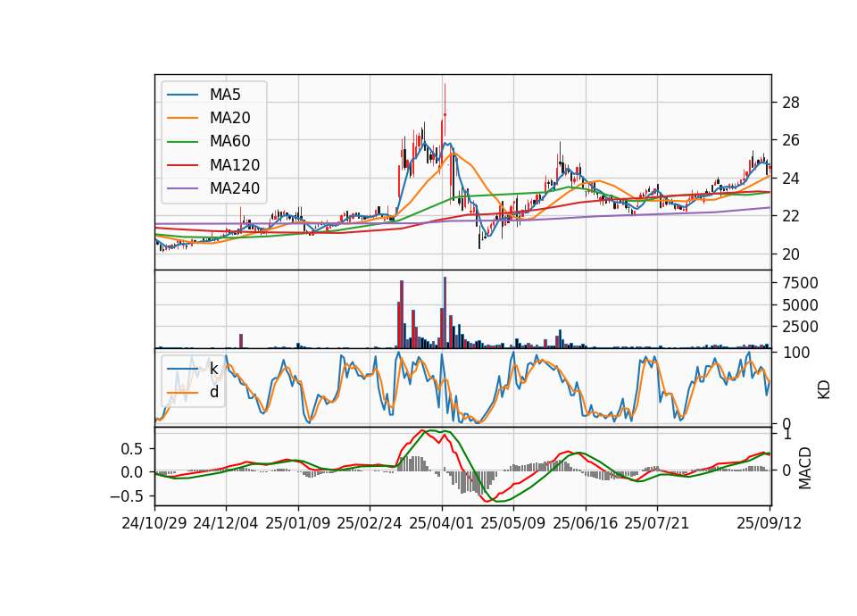Click the MA120 legend label
857x616 pixels.
(235, 165)
